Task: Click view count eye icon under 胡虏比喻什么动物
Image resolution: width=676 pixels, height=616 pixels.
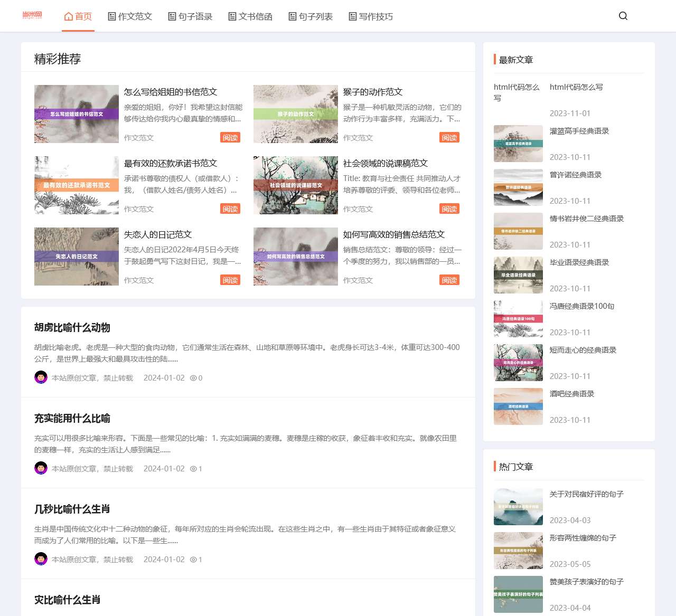Action: pos(193,378)
